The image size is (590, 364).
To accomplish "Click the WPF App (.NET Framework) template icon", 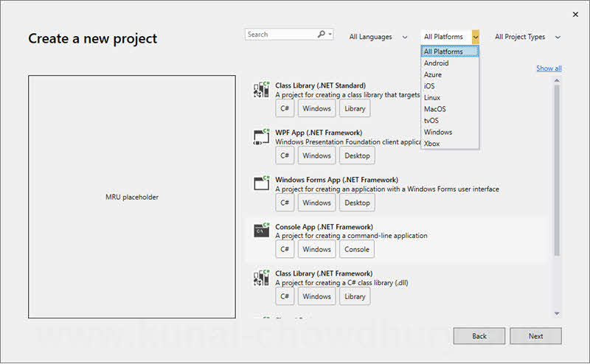I will (x=261, y=137).
